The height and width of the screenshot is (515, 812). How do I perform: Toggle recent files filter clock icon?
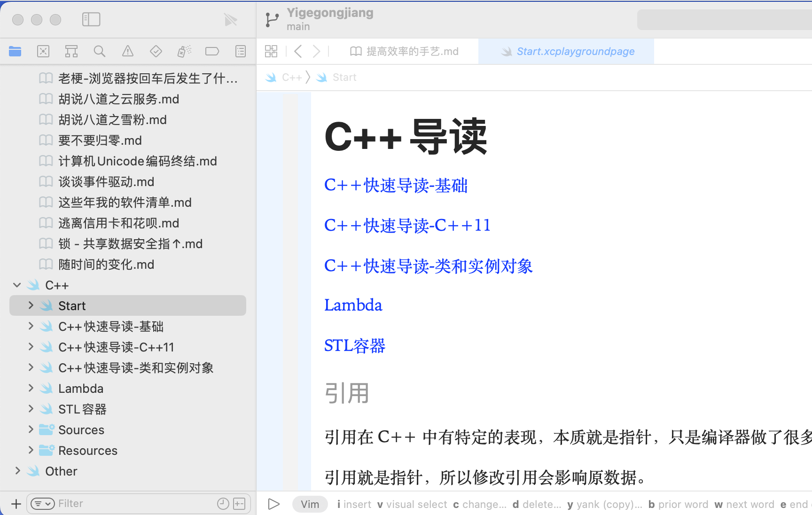tap(223, 504)
